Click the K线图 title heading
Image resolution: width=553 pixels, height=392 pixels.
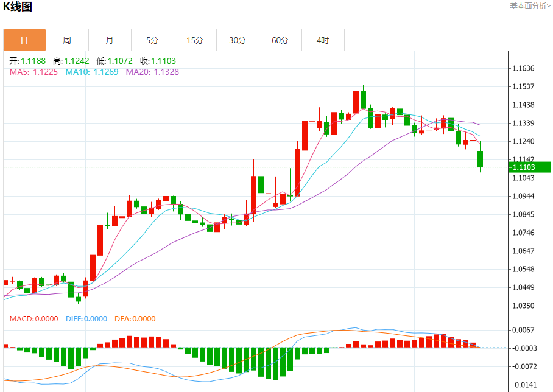[x=18, y=6]
